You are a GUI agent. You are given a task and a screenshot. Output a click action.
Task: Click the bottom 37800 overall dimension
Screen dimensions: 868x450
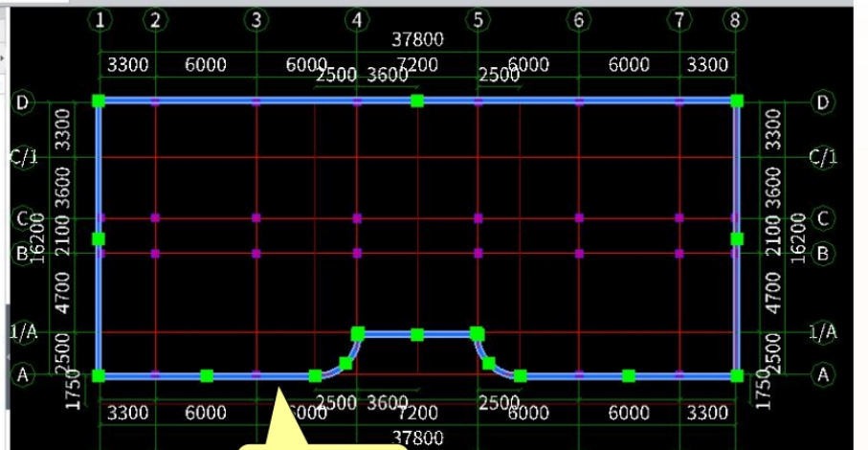point(418,439)
